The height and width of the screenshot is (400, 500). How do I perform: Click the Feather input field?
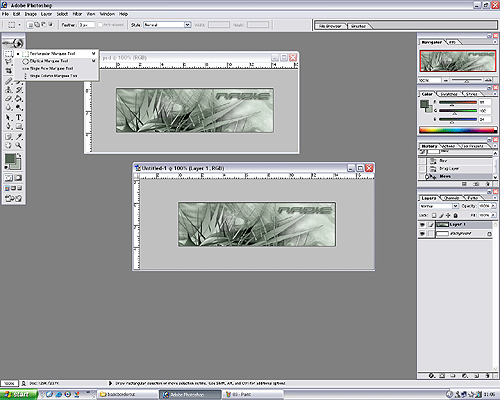pos(86,25)
